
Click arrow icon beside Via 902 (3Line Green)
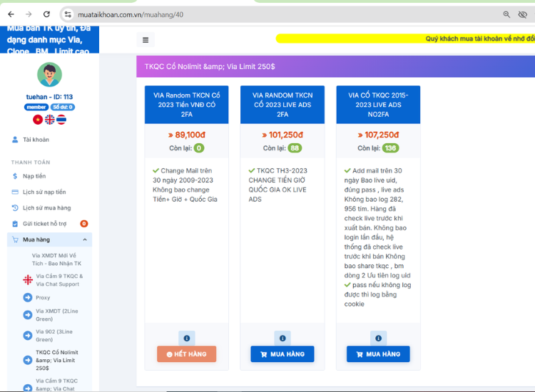click(28, 336)
